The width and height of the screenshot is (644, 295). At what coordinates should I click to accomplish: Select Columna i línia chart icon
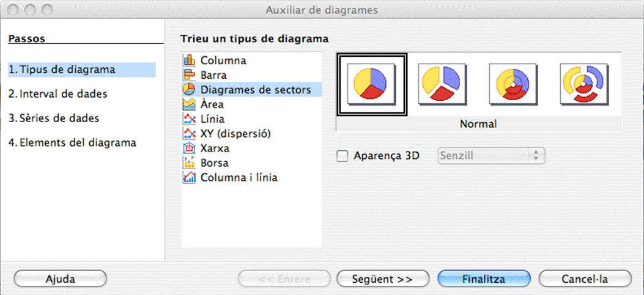tap(189, 178)
